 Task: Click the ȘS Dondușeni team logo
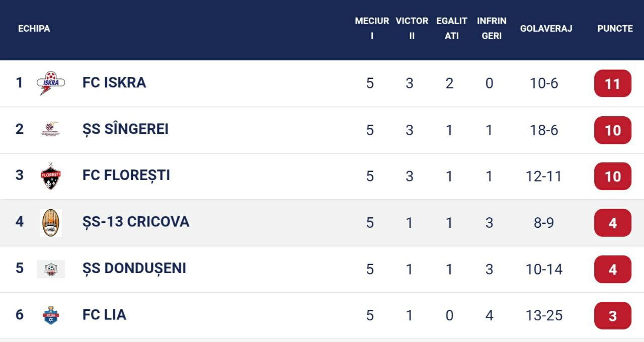point(51,269)
